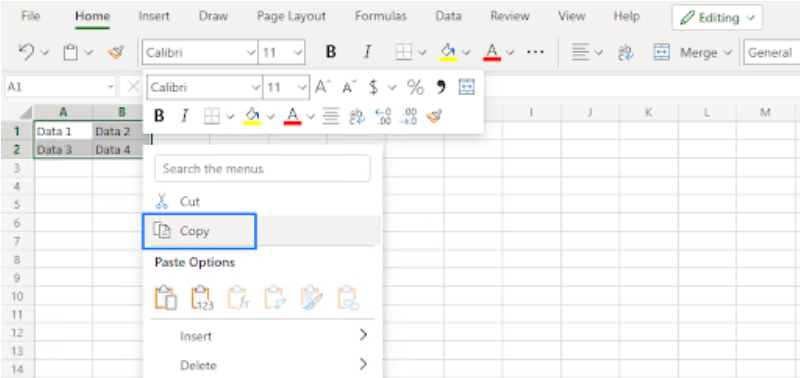Image resolution: width=800 pixels, height=378 pixels.
Task: Click the yellow Fill Color in mini toolbar
Action: point(253,116)
